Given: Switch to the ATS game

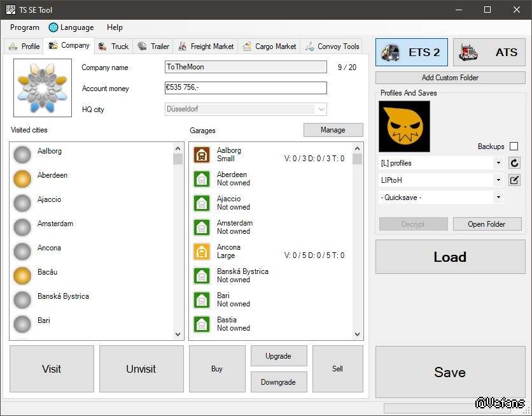Looking at the screenshot, I should pos(489,52).
